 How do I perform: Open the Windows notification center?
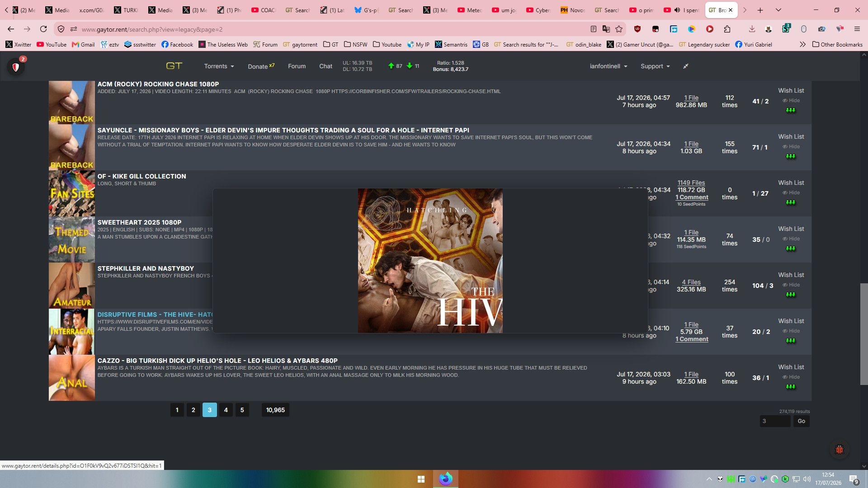(x=854, y=479)
